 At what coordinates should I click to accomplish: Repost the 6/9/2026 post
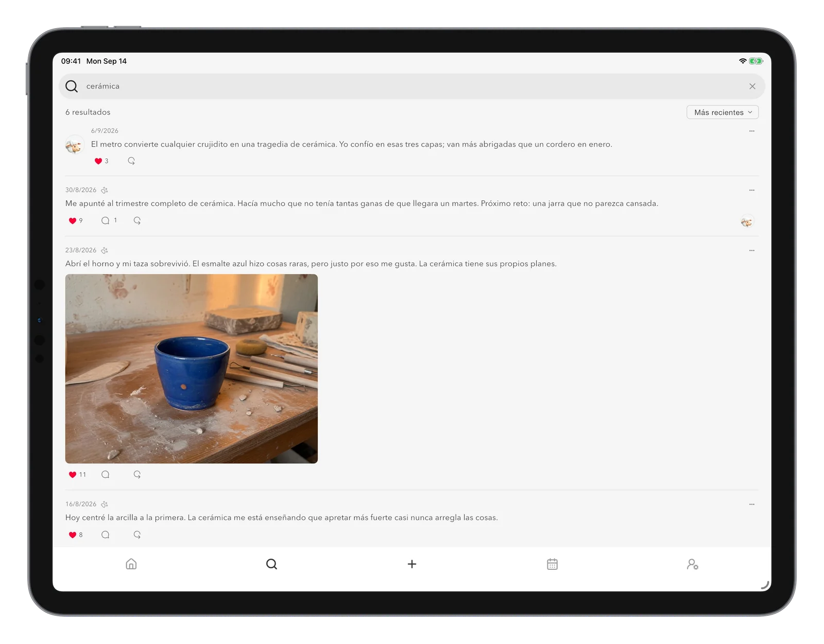click(x=131, y=161)
